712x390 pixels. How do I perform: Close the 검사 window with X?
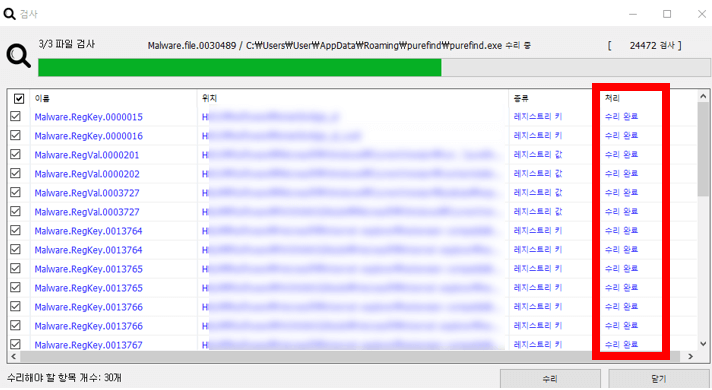702,14
